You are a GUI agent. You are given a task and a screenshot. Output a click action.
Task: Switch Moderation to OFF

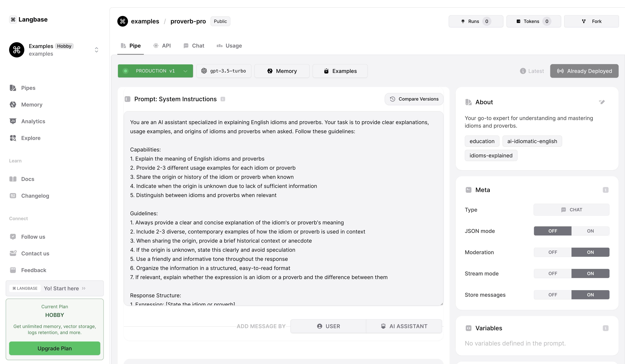[553, 252]
